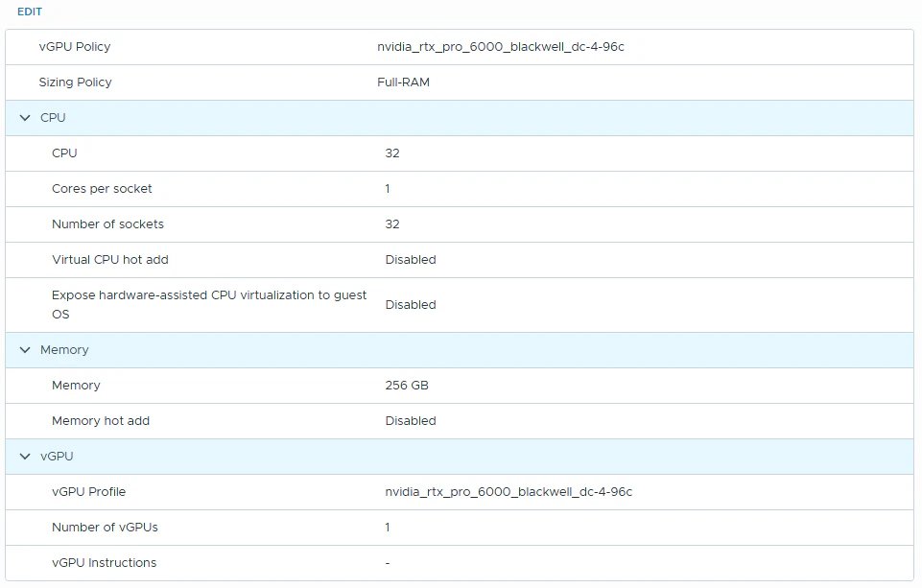Select the "Number of vGPUs" label
922x588 pixels.
[105, 528]
